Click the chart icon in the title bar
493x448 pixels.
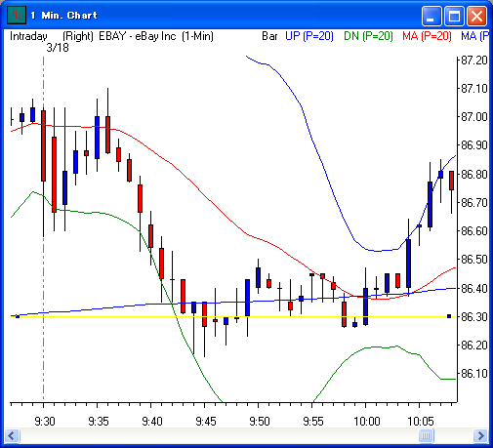coord(16,15)
